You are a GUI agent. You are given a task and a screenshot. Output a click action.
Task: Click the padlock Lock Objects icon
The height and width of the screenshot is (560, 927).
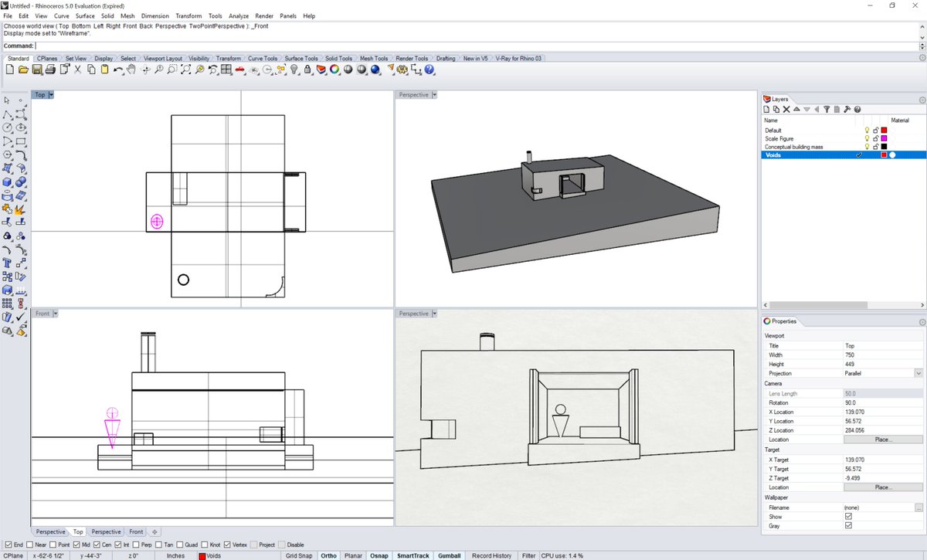(x=307, y=70)
